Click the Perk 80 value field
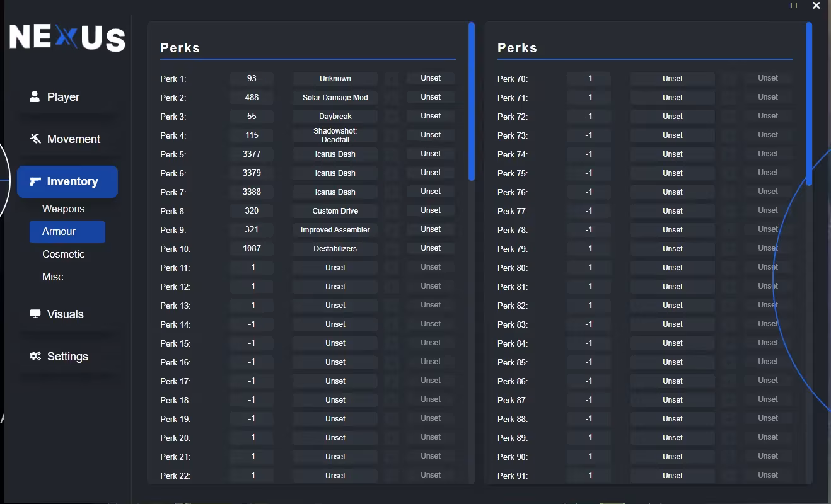The width and height of the screenshot is (831, 504). (x=588, y=267)
